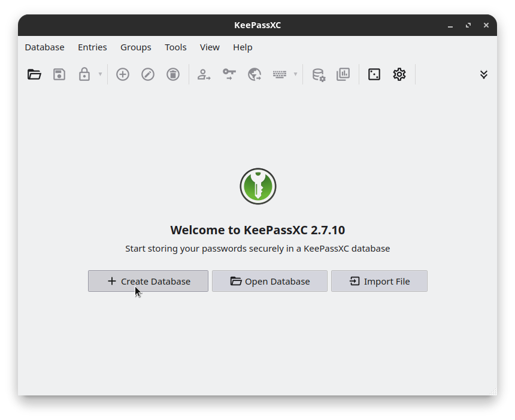Viewport: 515px width, 420px height.
Task: Open the dropdown arrow beside the lock icon
Action: (x=100, y=74)
